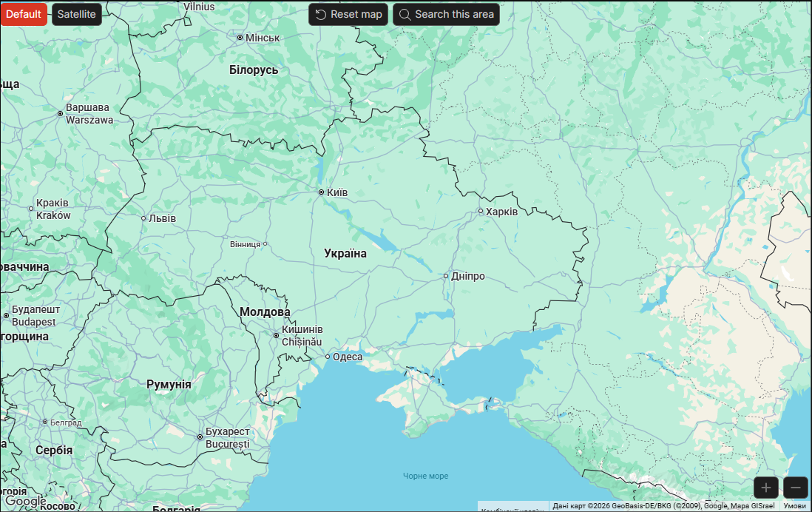Select the Краків Kraków city label
812x512 pixels.
pos(53,209)
